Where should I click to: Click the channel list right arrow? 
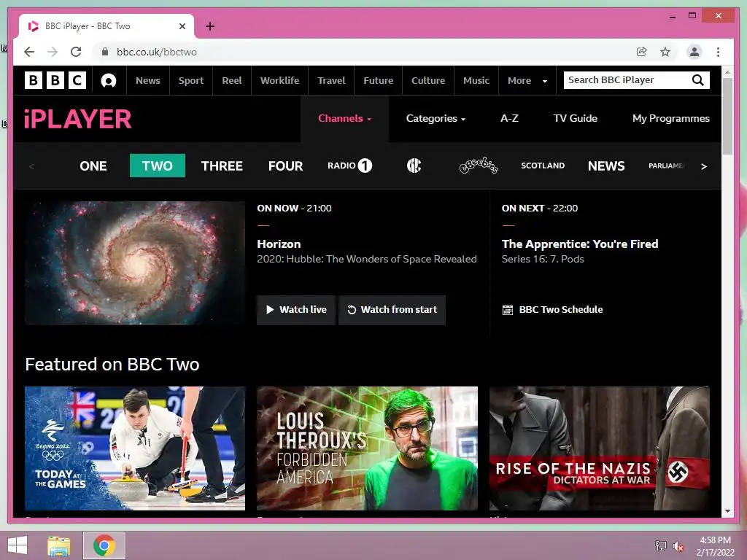tap(704, 166)
